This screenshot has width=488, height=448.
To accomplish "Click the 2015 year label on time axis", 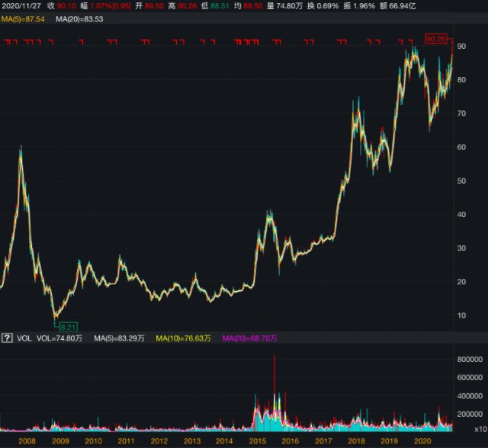I will [258, 441].
